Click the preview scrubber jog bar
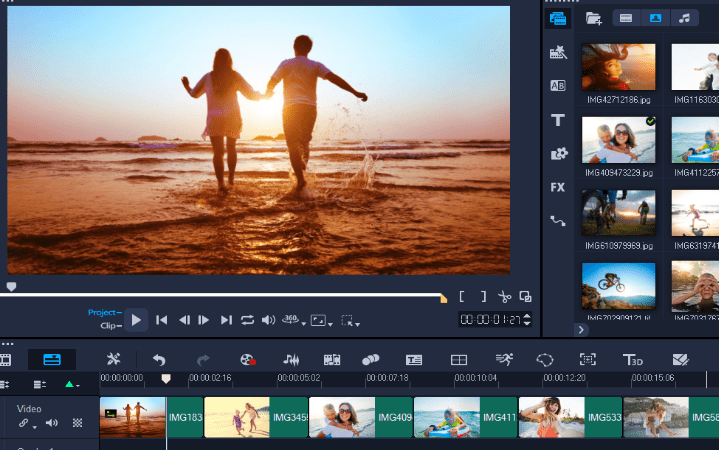This screenshot has height=450, width=720. click(x=225, y=296)
